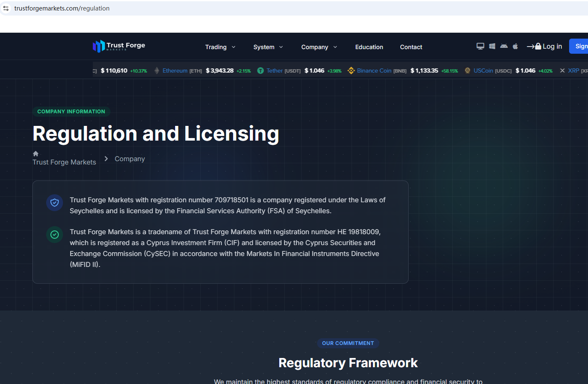Expand the Company dropdown menu
The width and height of the screenshot is (588, 384).
(x=319, y=47)
